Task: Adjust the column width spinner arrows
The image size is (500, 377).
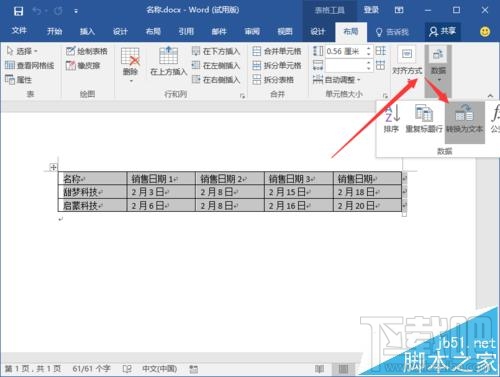Action: (368, 65)
